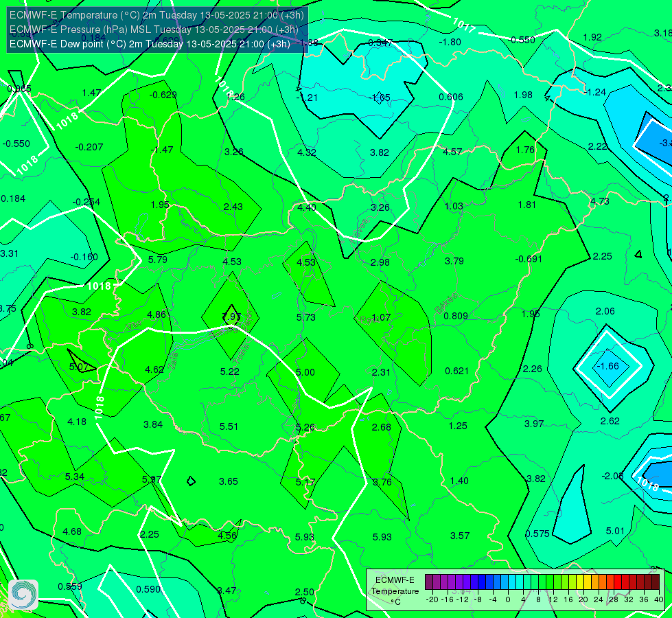Screen dimensions: 672x618
Task: Click the 2.62 value on the map
Action: coord(610,421)
